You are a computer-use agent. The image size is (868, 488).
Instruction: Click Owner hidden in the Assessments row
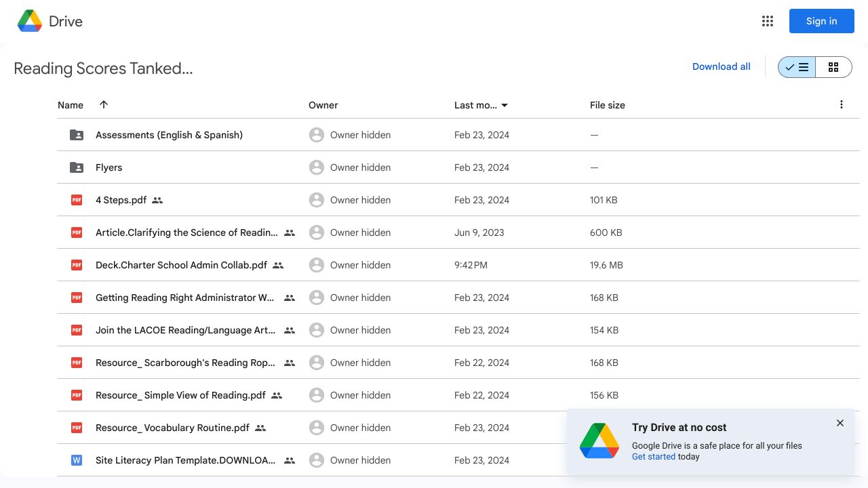pos(360,135)
